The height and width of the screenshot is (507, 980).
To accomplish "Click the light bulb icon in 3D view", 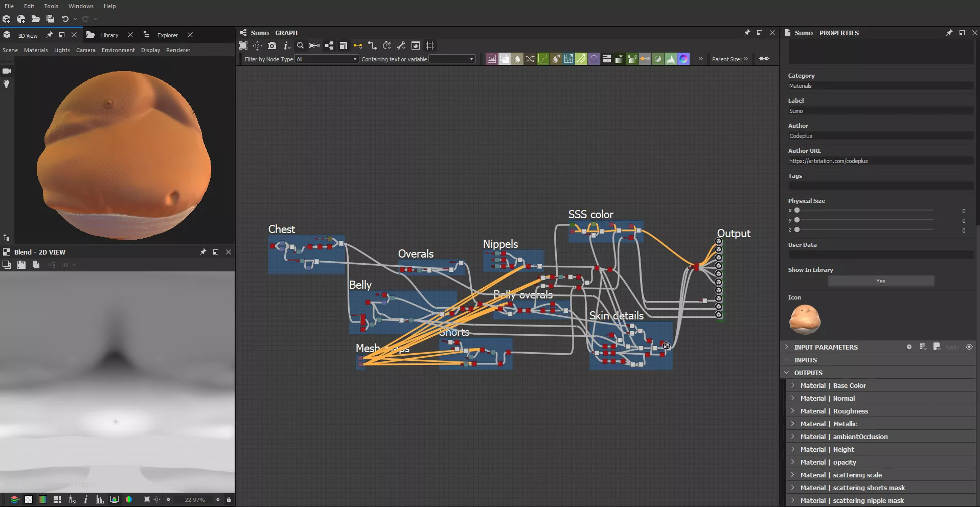I will click(7, 84).
